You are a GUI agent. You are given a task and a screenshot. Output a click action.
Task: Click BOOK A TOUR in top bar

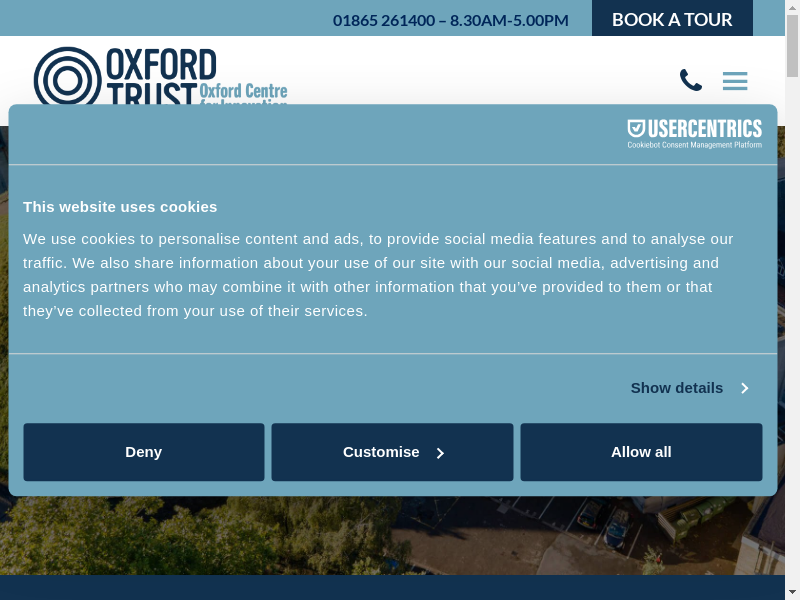[x=672, y=19]
